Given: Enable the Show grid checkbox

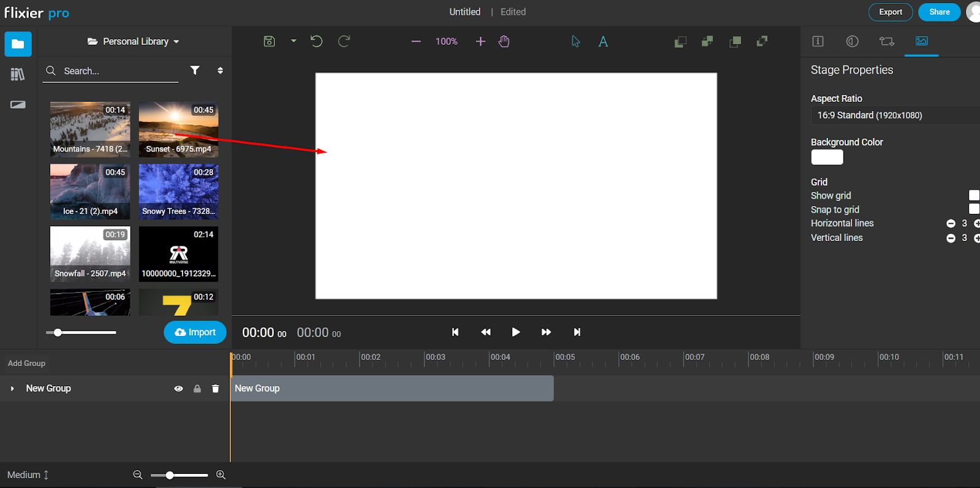Looking at the screenshot, I should pyautogui.click(x=974, y=196).
